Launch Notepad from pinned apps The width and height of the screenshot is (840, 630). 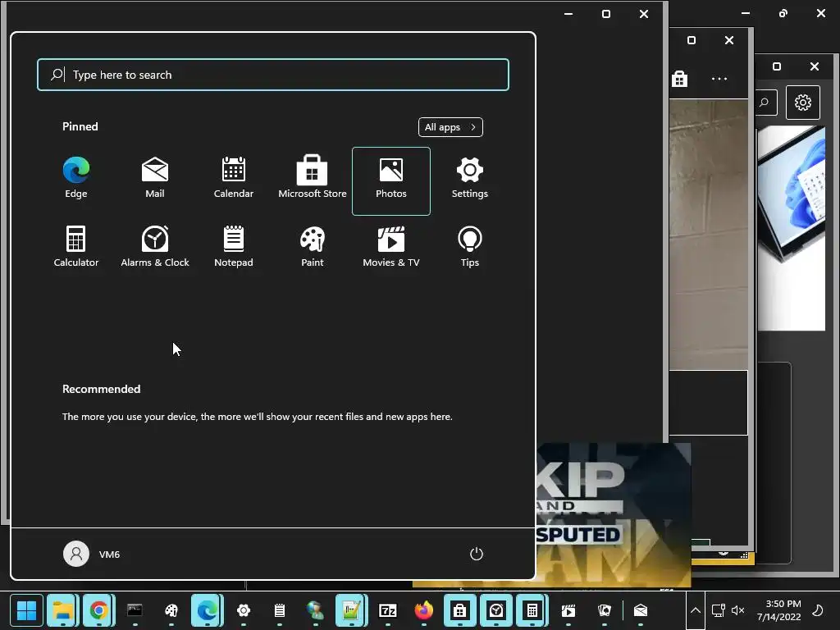click(234, 246)
